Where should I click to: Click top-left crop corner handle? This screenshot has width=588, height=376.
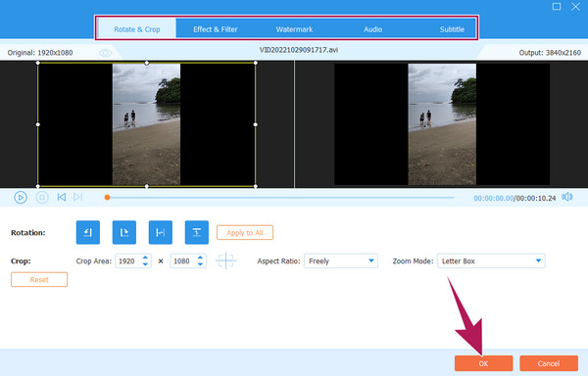pos(38,63)
